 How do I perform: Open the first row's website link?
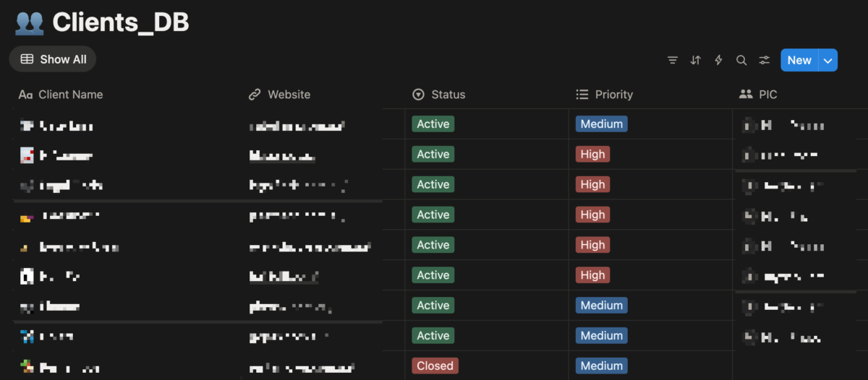point(297,126)
